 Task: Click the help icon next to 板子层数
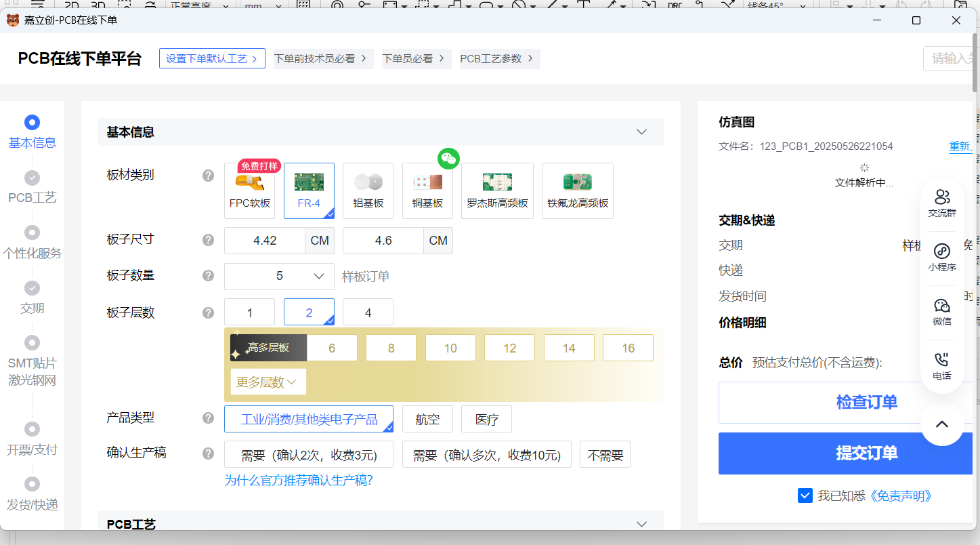(x=209, y=312)
